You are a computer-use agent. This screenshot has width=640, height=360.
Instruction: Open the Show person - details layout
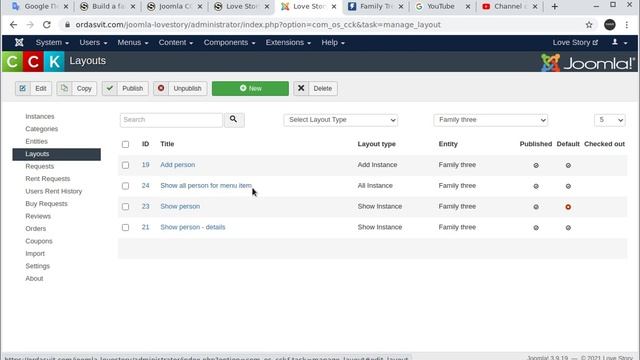coord(193,227)
